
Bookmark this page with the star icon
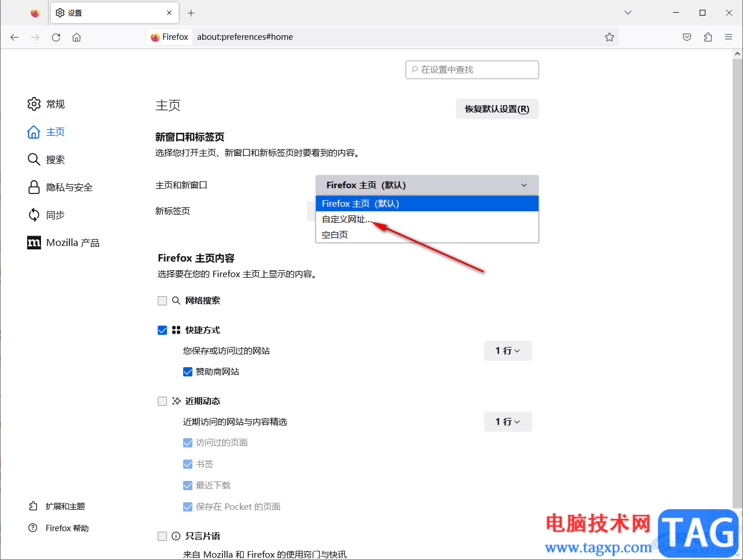[x=610, y=37]
